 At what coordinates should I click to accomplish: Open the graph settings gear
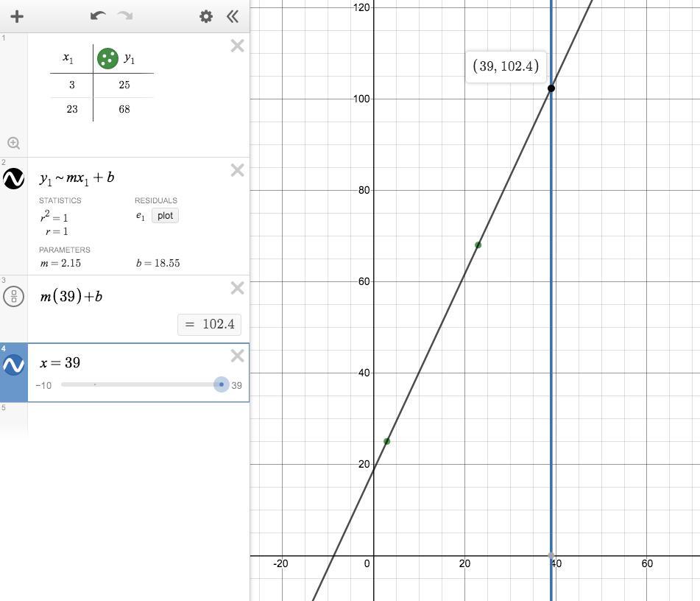(206, 16)
